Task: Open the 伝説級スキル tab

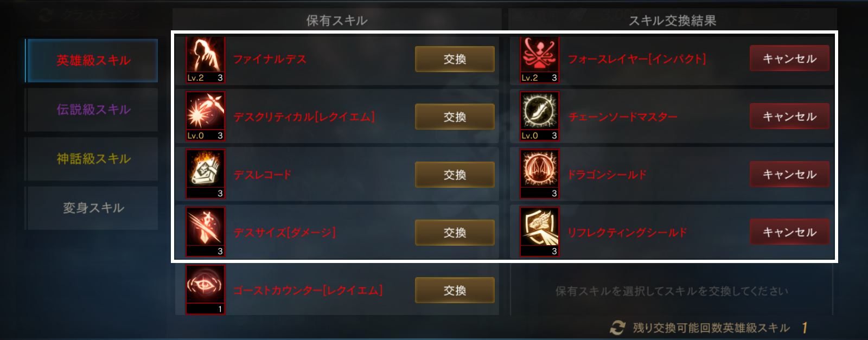Action: (92, 110)
